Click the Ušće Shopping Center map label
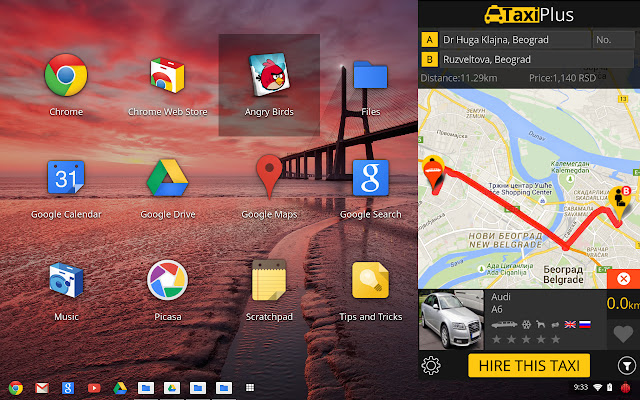This screenshot has width=640, height=400. click(x=520, y=189)
